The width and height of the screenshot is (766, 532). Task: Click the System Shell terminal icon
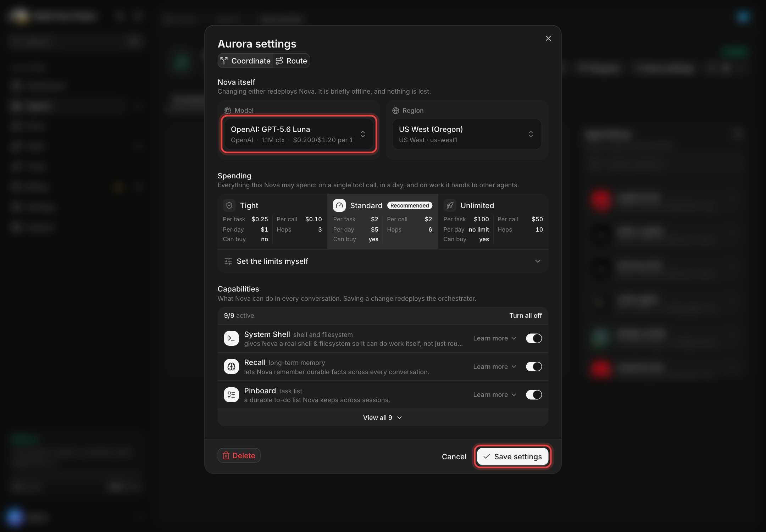[231, 338]
